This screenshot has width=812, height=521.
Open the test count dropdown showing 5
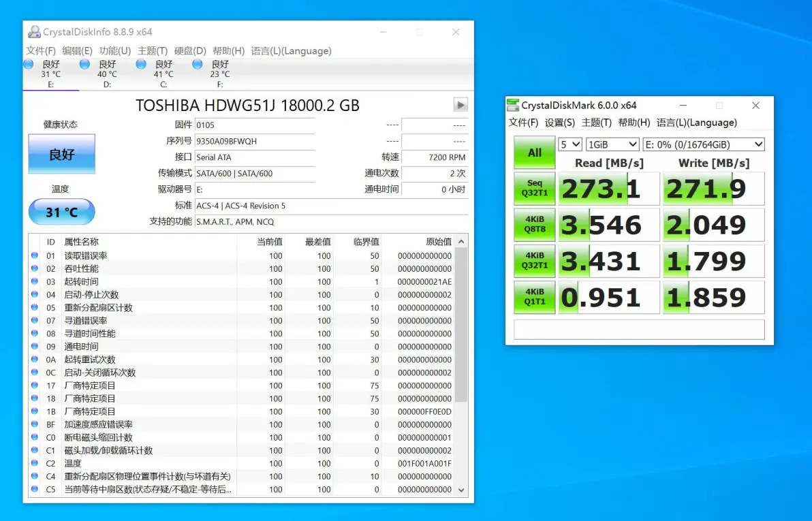click(570, 144)
